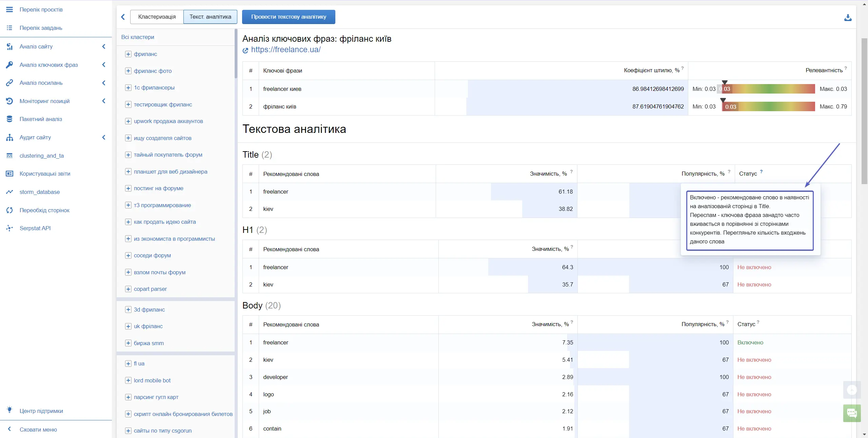Expand the upwork продажа аккаунтов cluster
The image size is (868, 438).
point(128,121)
